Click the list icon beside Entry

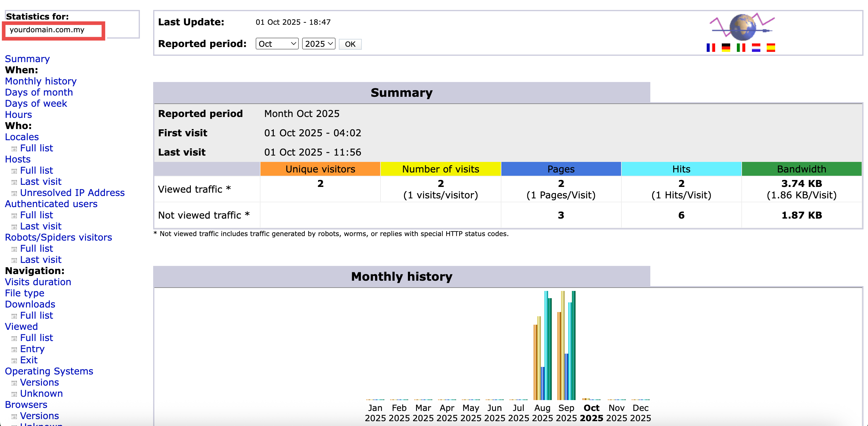pos(14,349)
